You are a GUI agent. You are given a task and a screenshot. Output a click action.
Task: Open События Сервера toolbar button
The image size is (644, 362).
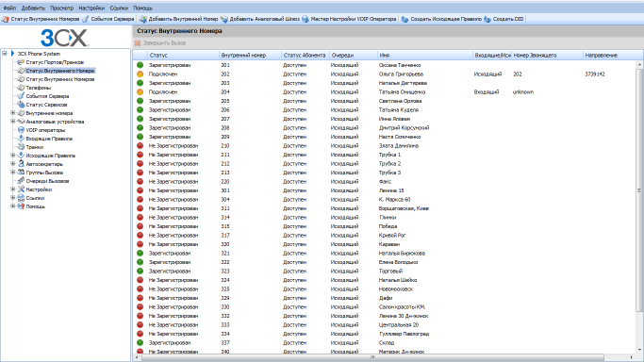pos(108,19)
